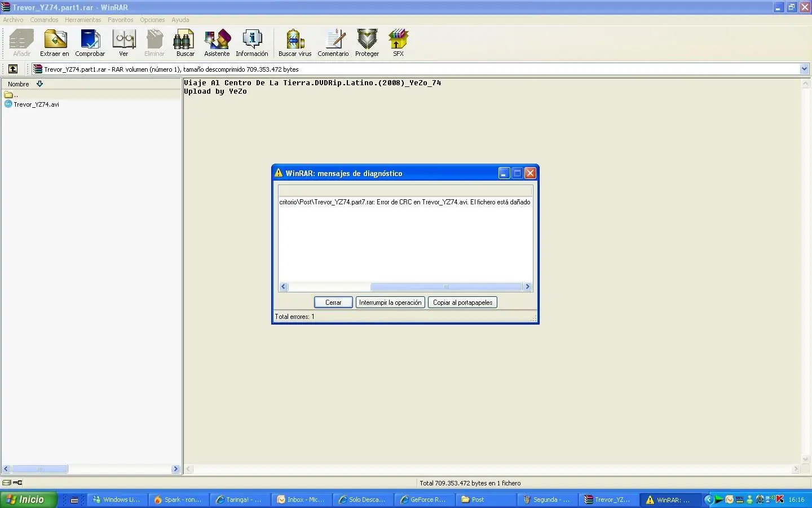Open the Ver viewer tool
The height and width of the screenshot is (508, 812).
123,43
